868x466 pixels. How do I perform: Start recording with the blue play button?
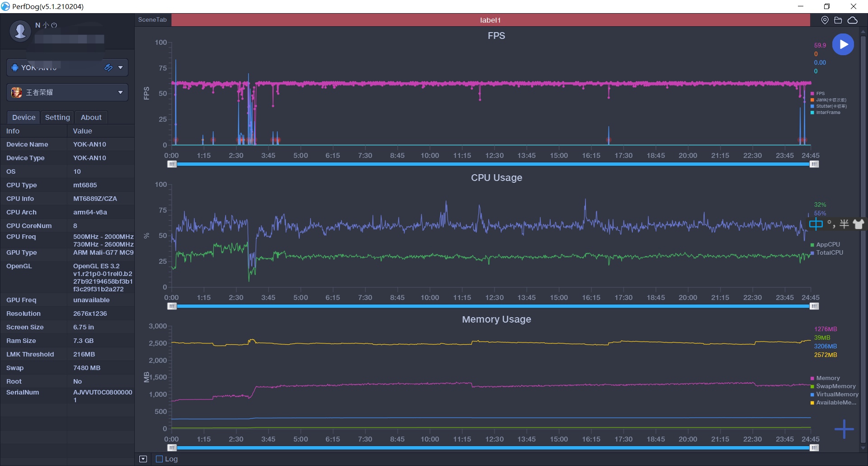coord(843,44)
